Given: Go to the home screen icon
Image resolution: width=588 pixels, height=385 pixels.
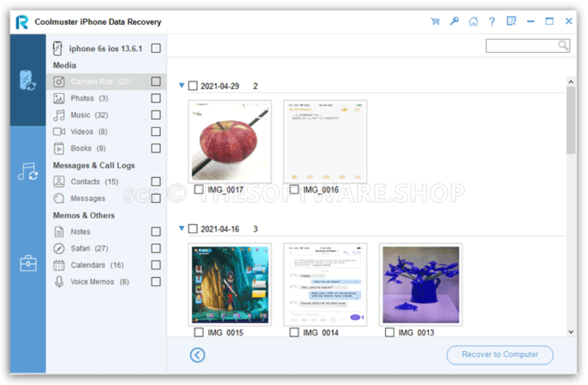Looking at the screenshot, I should (473, 21).
